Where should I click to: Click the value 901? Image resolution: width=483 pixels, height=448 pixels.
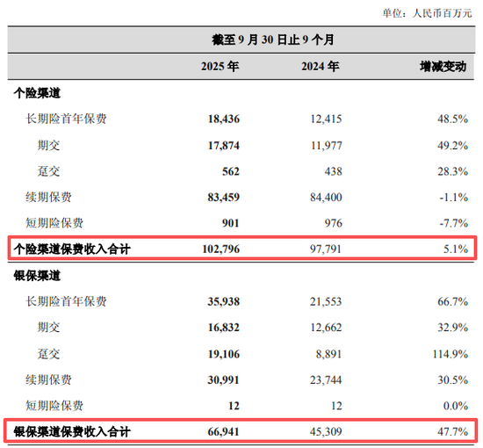tap(231, 223)
